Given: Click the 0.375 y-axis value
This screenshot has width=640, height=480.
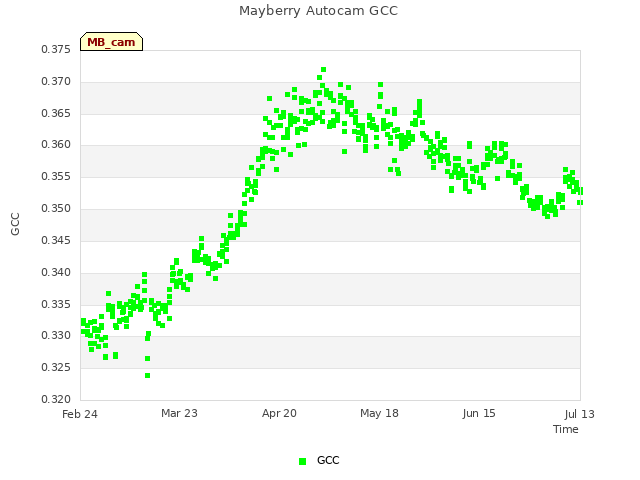Looking at the screenshot, I should coord(56,49).
